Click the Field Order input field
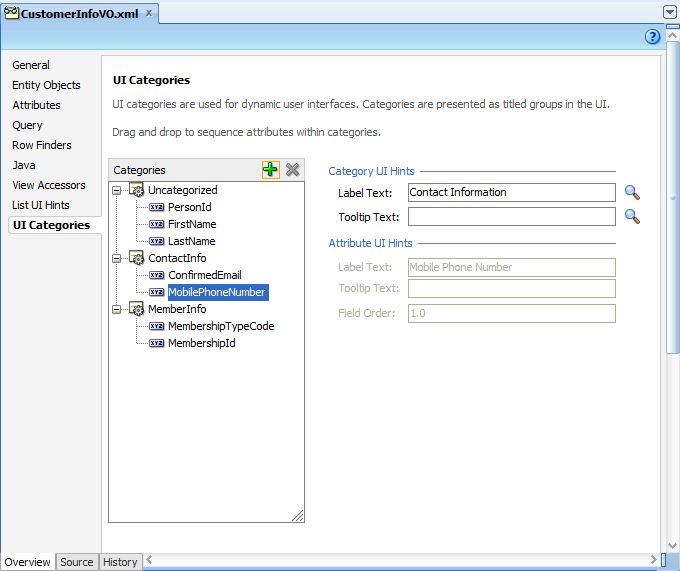 click(512, 313)
